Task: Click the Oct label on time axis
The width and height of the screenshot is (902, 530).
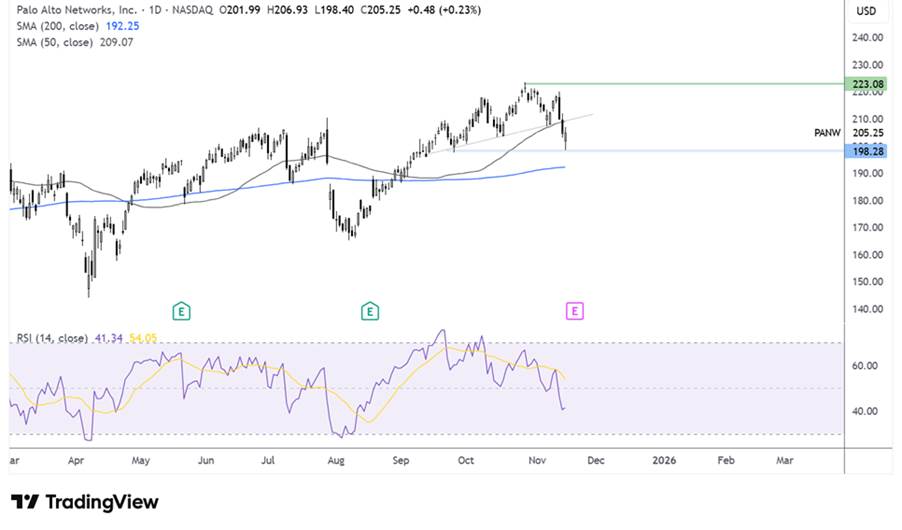Action: point(465,460)
